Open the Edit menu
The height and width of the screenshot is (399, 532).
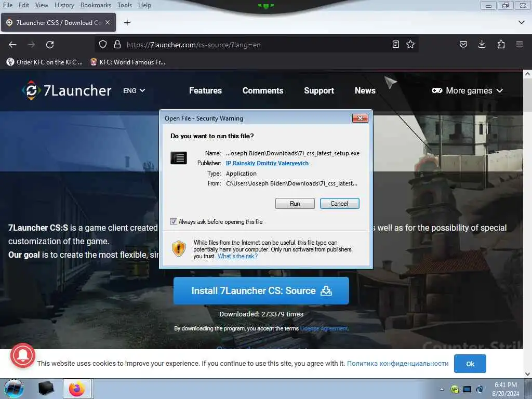pos(24,5)
